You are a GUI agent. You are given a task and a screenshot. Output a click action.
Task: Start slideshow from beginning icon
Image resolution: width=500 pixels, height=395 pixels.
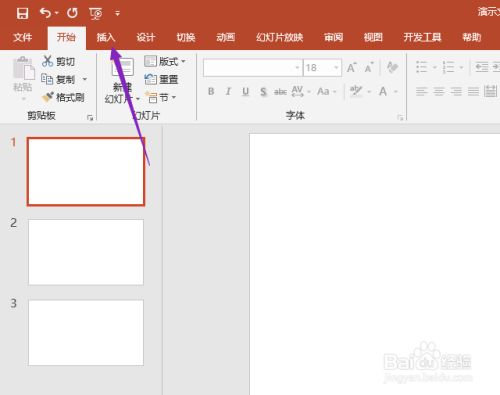[x=96, y=13]
